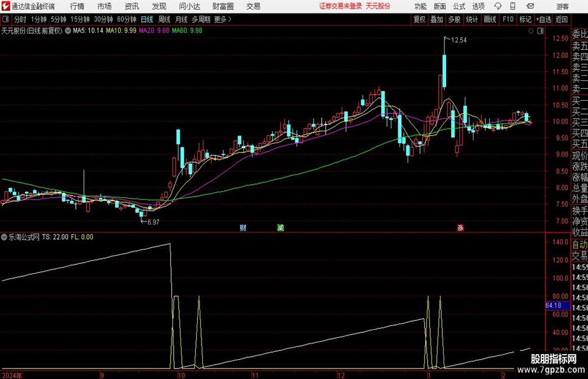The width and height of the screenshot is (588, 379).
Task: Open the 资讯 menu
Action: (132, 6)
